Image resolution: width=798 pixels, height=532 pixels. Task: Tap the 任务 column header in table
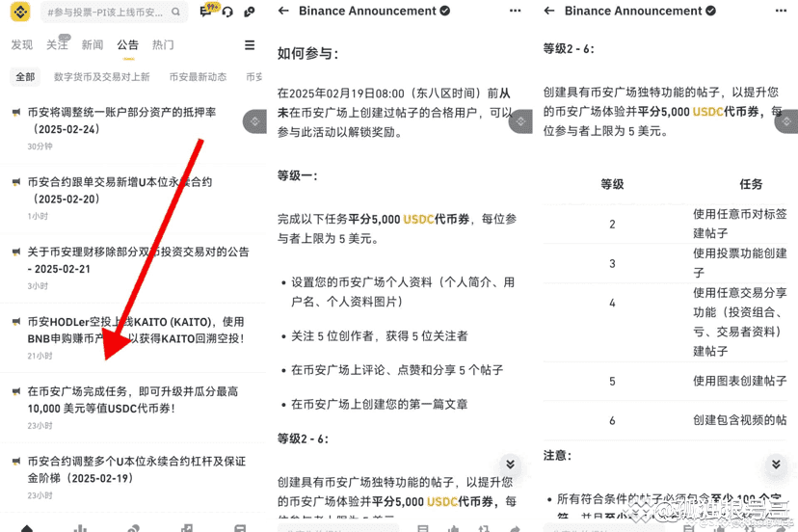point(751,184)
